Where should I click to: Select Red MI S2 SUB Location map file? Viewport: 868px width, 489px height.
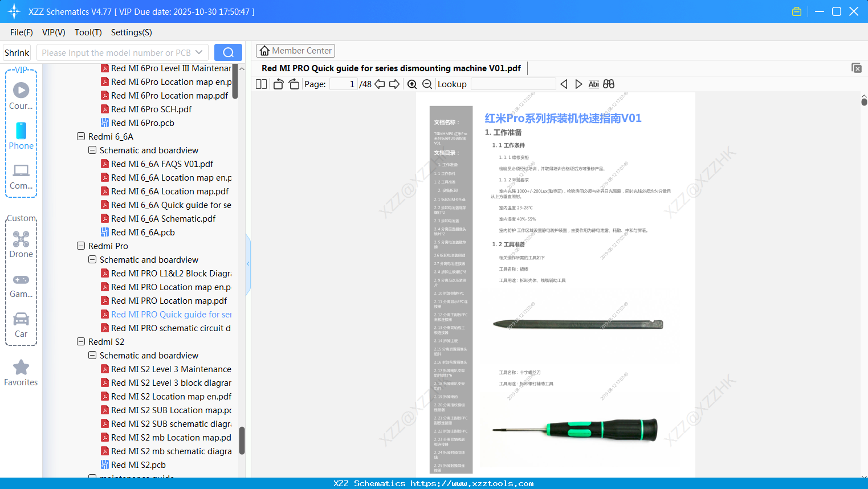tap(171, 410)
